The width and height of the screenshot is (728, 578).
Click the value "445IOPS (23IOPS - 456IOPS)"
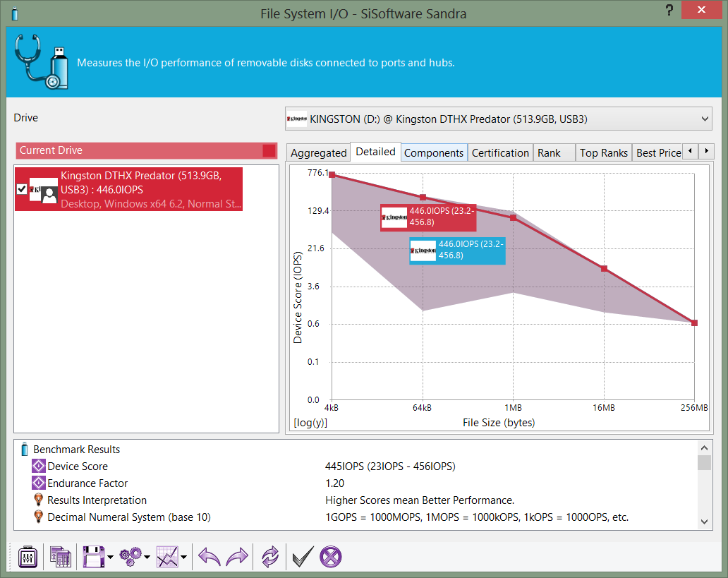pyautogui.click(x=391, y=466)
